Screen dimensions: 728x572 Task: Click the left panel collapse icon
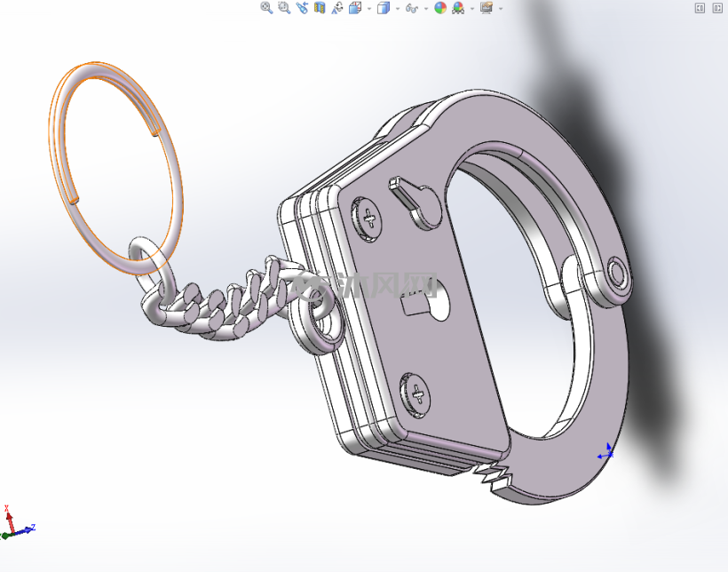click(700, 8)
